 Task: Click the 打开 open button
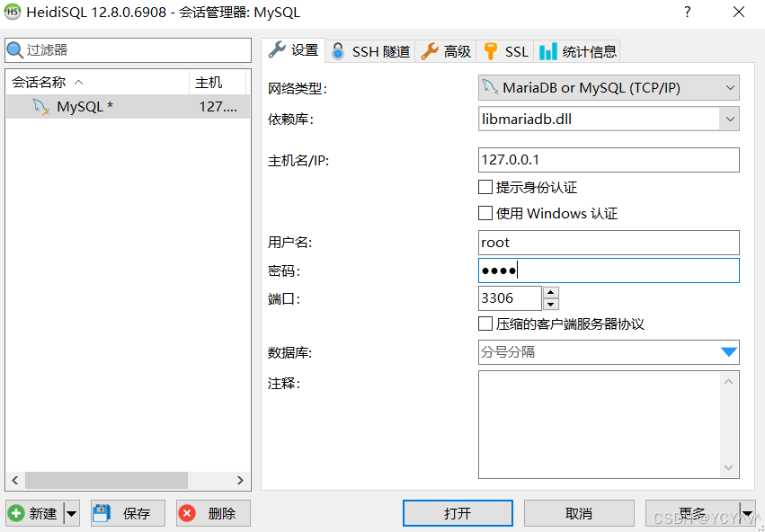point(458,513)
